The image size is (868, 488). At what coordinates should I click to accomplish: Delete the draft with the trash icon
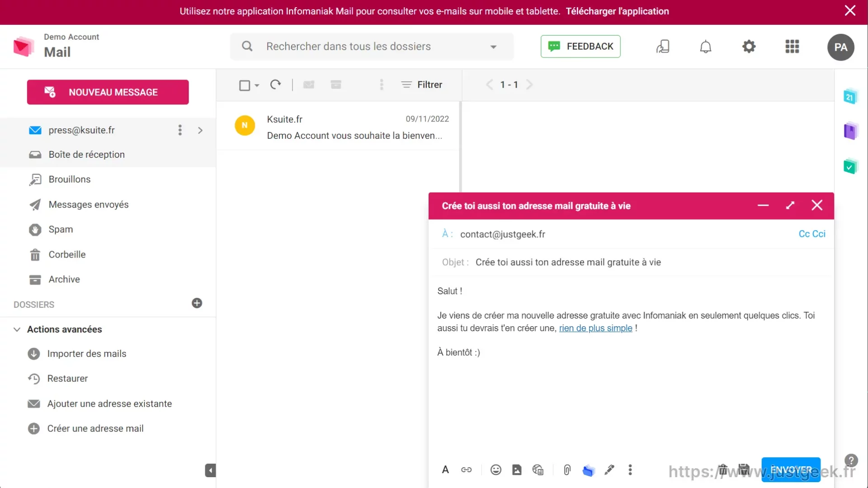(x=723, y=470)
